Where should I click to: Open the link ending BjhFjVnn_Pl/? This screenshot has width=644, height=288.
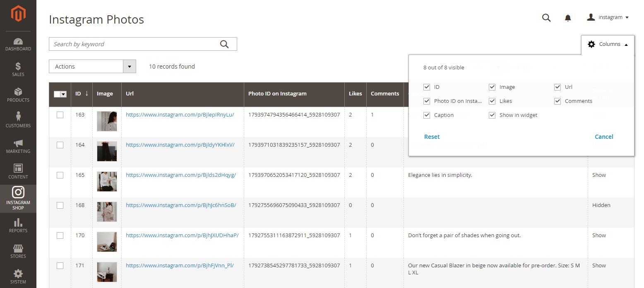pos(180,266)
